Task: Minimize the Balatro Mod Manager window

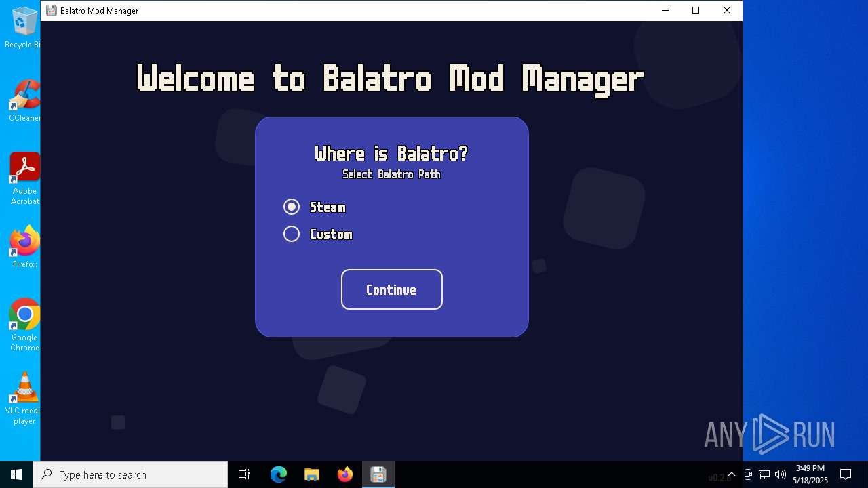Action: point(665,10)
